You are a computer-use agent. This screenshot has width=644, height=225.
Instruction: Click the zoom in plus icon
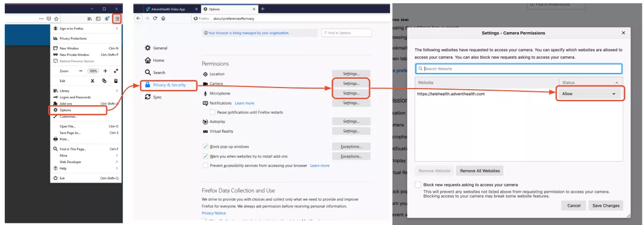pyautogui.click(x=105, y=71)
